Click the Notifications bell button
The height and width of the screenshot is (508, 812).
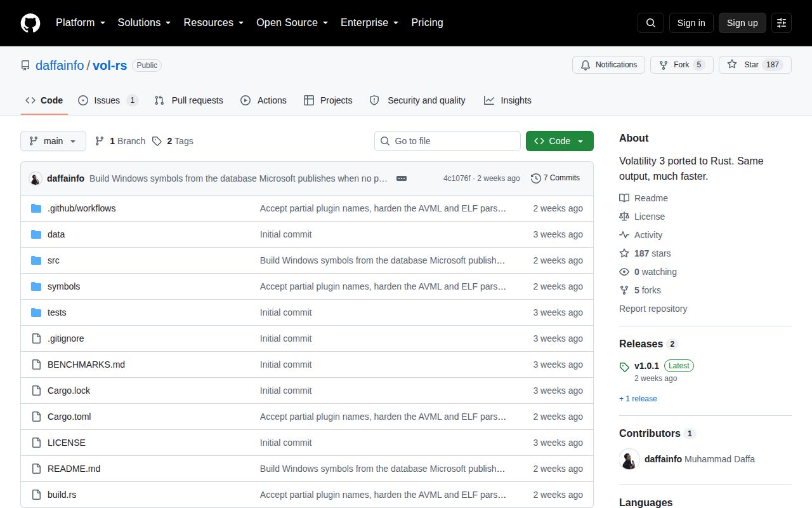coord(608,65)
